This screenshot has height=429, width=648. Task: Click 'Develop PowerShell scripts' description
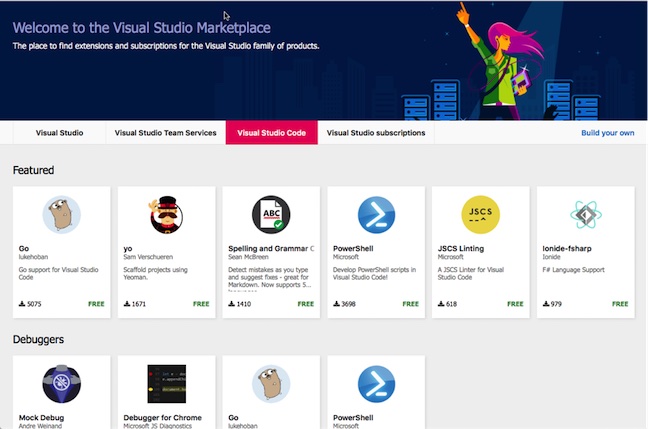coord(374,273)
